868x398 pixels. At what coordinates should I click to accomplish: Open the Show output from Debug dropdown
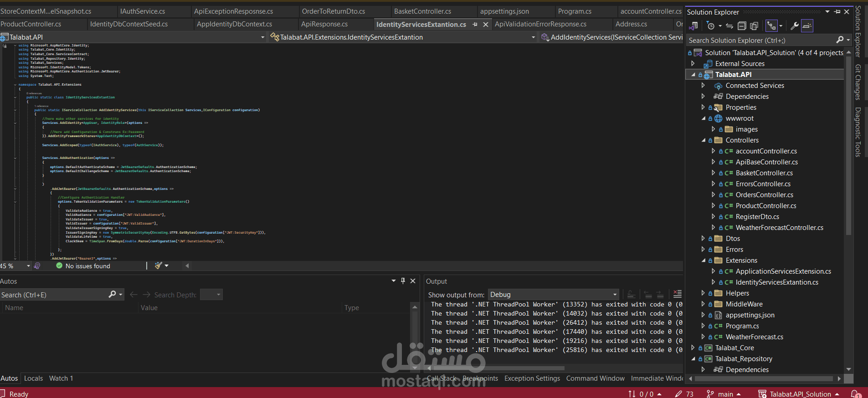point(554,295)
